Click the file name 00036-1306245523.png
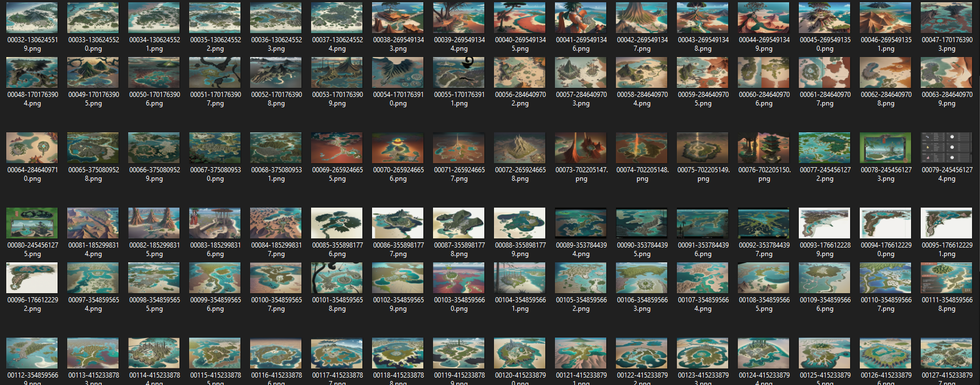The width and height of the screenshot is (980, 385). pyautogui.click(x=276, y=44)
